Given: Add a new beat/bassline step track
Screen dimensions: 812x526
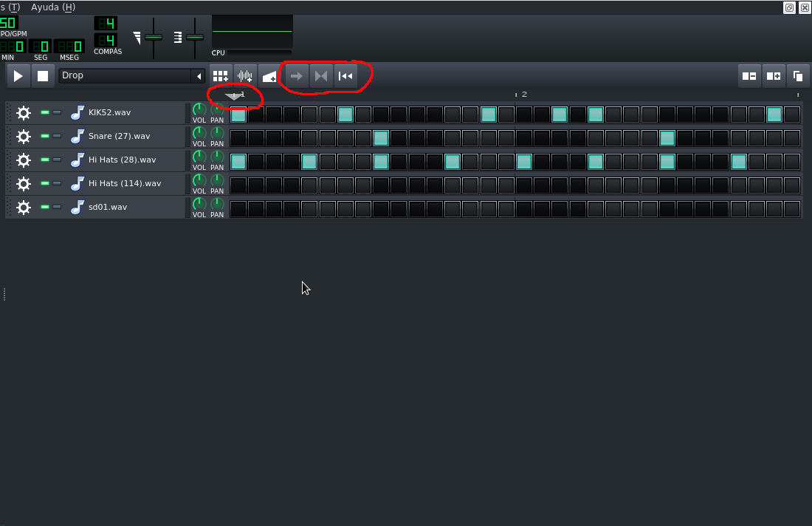Looking at the screenshot, I should point(220,75).
